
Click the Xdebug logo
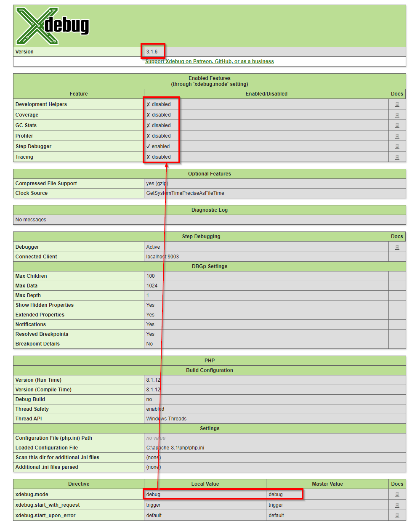pyautogui.click(x=52, y=26)
